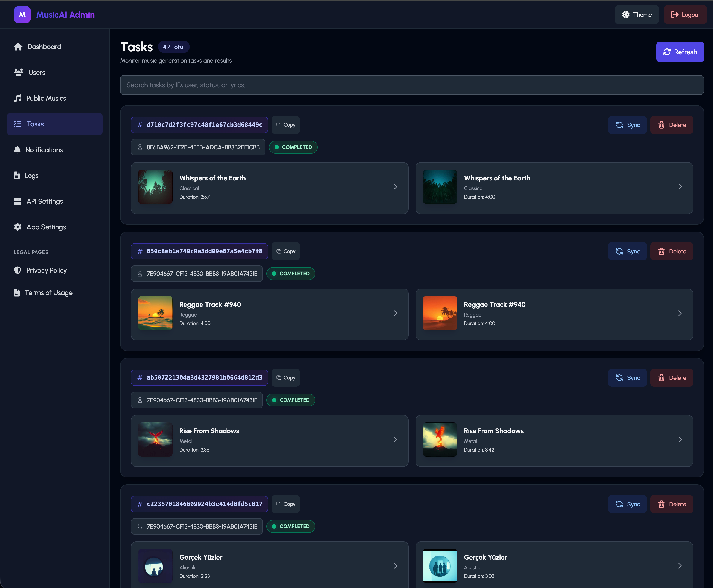Expand red-sky palm Reggae Track #940 chevron
The image size is (713, 588).
tap(680, 313)
